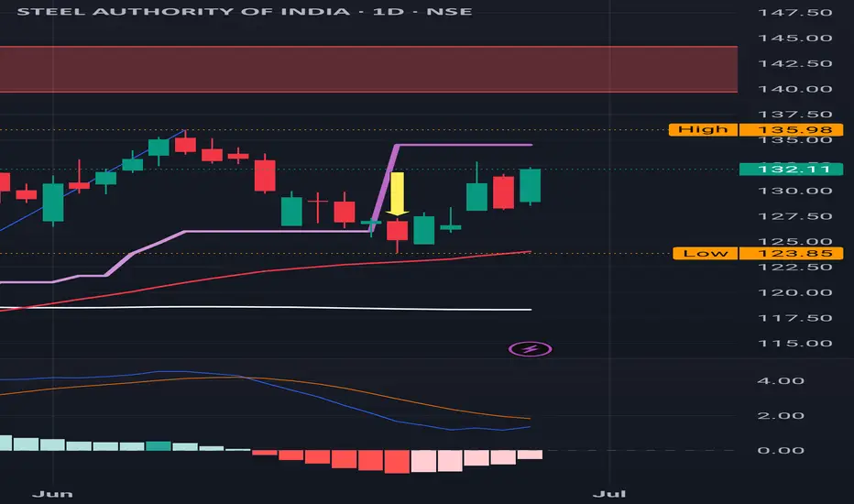Click the 145.00 price axis label

(795, 38)
